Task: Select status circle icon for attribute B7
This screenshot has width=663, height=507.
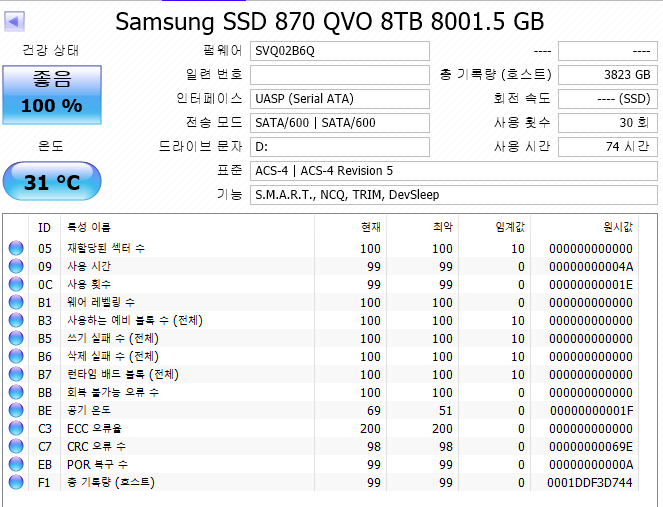Action: click(16, 374)
